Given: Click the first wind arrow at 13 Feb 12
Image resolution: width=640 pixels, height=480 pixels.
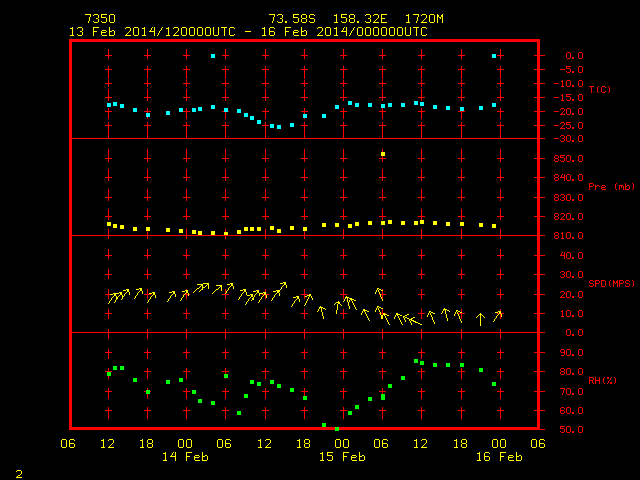Looking at the screenshot, I should 112,298.
